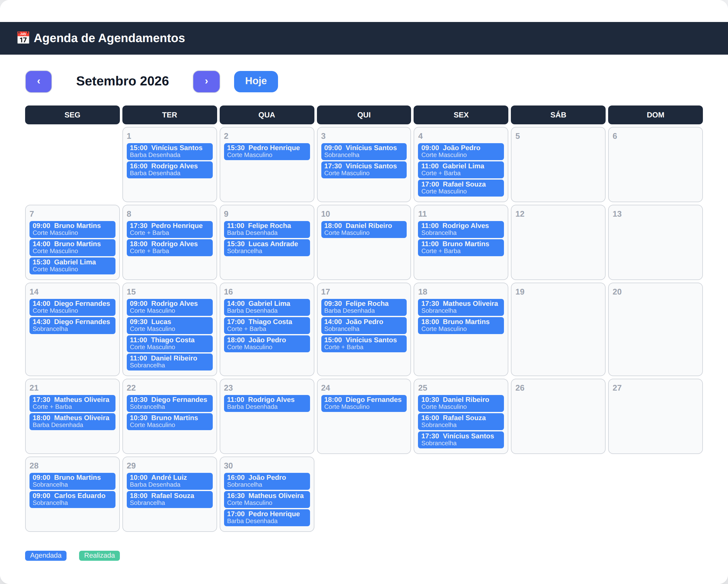Open 10:30 Diego Fernandes Sobrancelha appointment
The width and height of the screenshot is (728, 584).
[x=169, y=403]
